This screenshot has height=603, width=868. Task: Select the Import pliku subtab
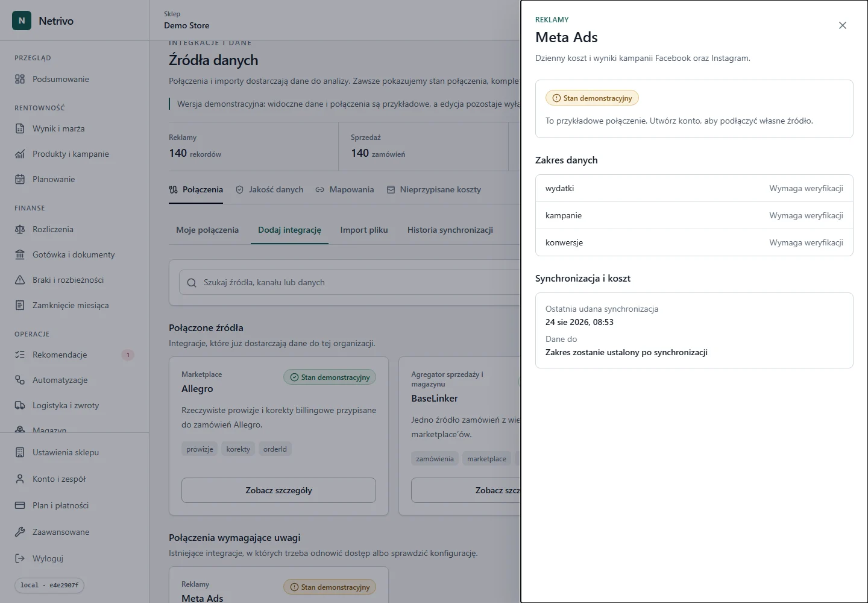[364, 230]
